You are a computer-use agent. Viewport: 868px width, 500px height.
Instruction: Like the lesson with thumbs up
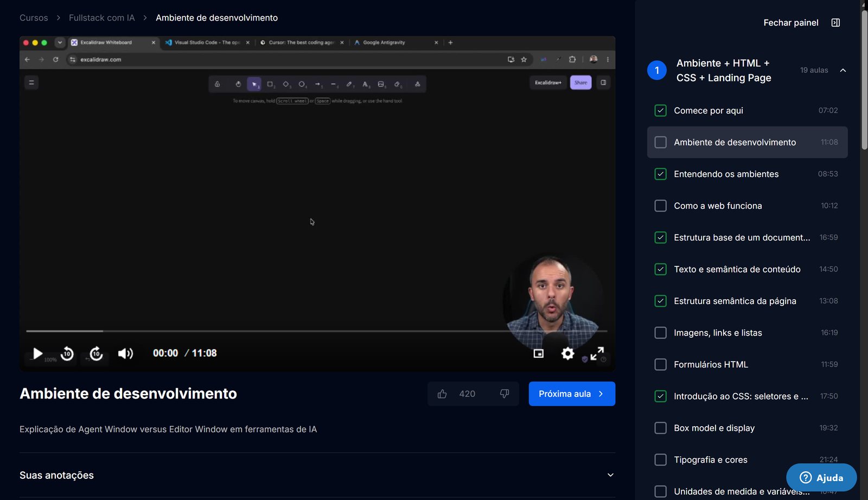point(442,394)
